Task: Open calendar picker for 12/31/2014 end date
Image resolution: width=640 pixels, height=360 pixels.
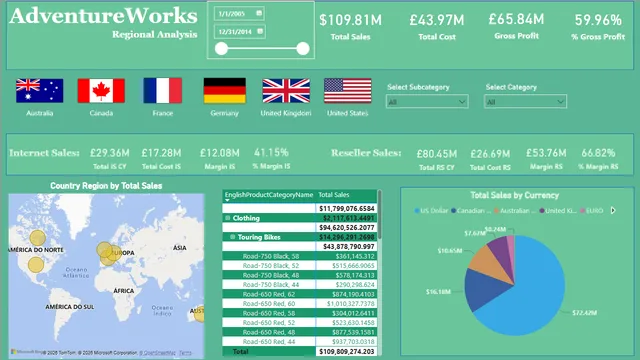Action: click(x=260, y=31)
